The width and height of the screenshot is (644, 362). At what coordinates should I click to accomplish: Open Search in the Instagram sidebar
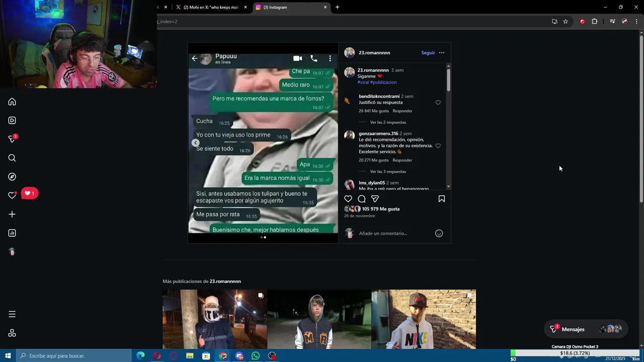12,158
